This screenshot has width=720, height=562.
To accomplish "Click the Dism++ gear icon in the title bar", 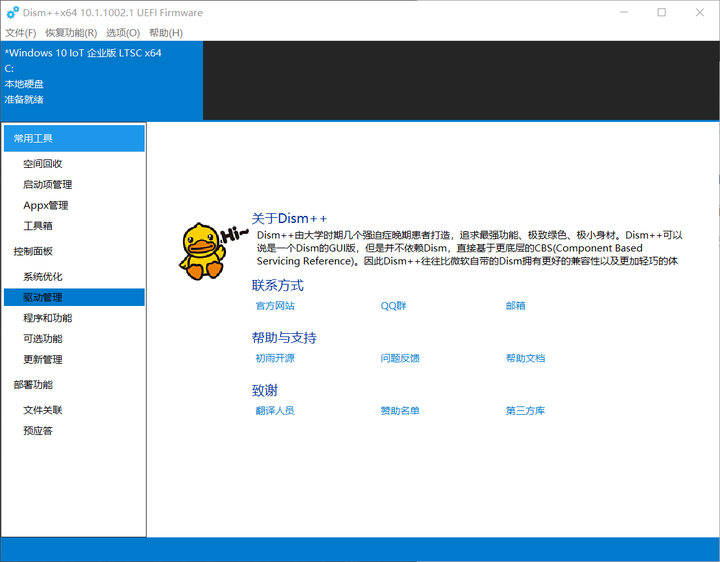I will pos(12,12).
